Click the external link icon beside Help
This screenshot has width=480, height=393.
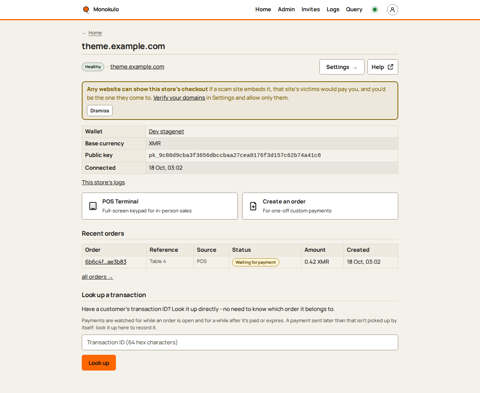point(390,67)
